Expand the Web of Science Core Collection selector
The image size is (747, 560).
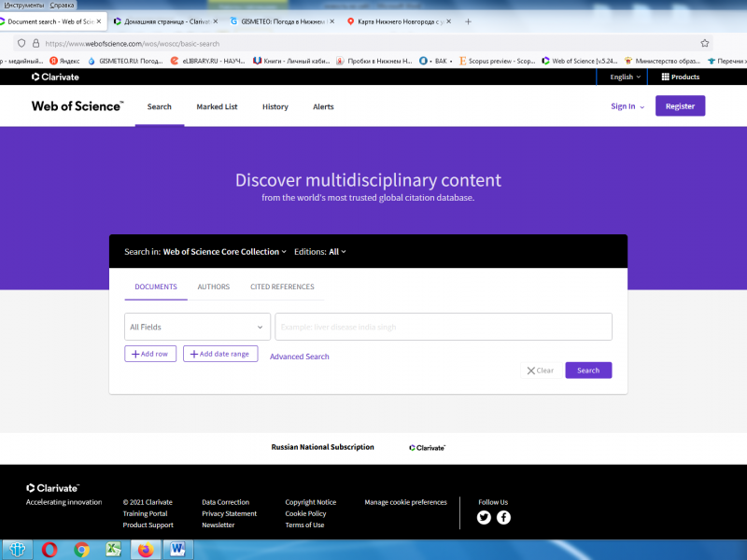point(224,252)
